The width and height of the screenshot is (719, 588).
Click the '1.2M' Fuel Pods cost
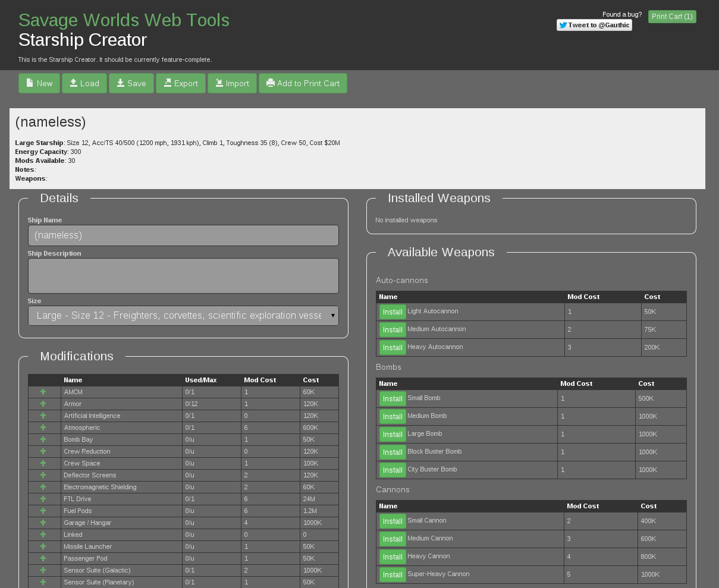pyautogui.click(x=319, y=511)
